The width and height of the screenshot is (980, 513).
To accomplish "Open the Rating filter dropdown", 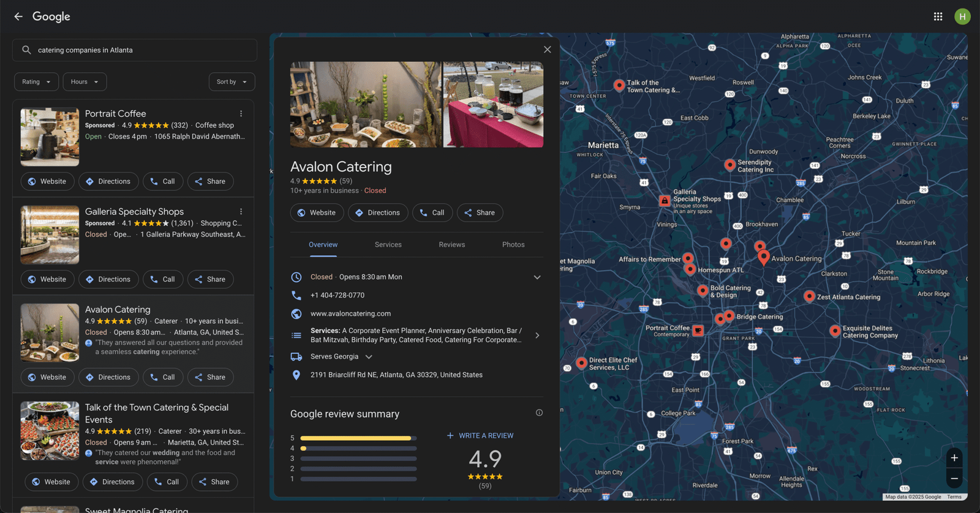I will [37, 82].
